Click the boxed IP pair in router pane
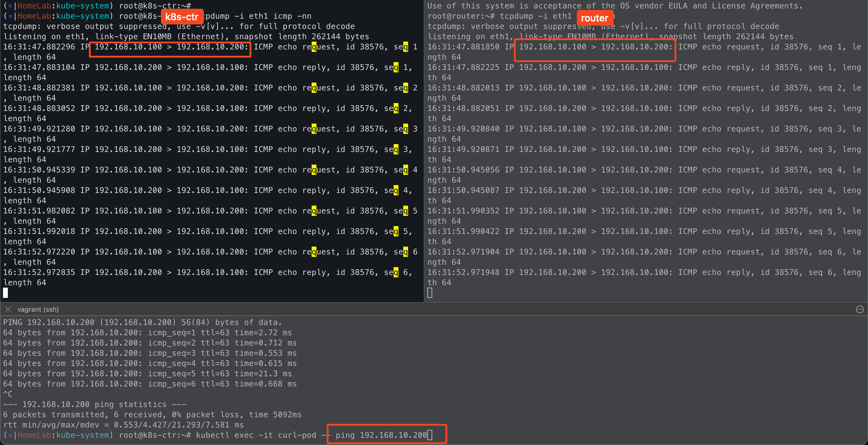Screen dimensions: 868x445 (595, 47)
